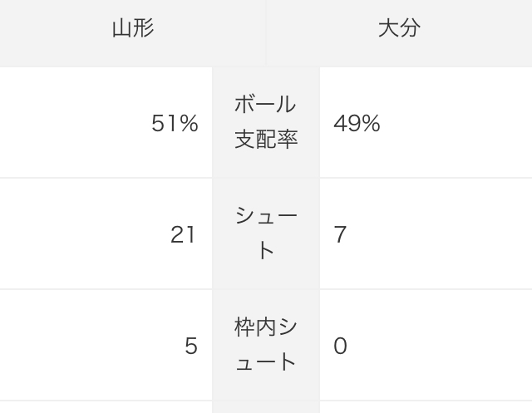Click 大分's 0 shots on target
The height and width of the screenshot is (413, 532).
(x=340, y=347)
